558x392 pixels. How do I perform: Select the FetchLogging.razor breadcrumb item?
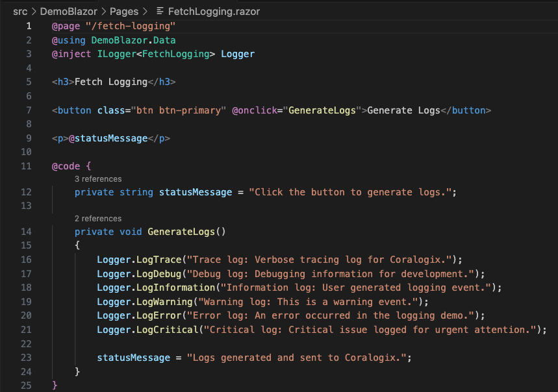(x=214, y=12)
